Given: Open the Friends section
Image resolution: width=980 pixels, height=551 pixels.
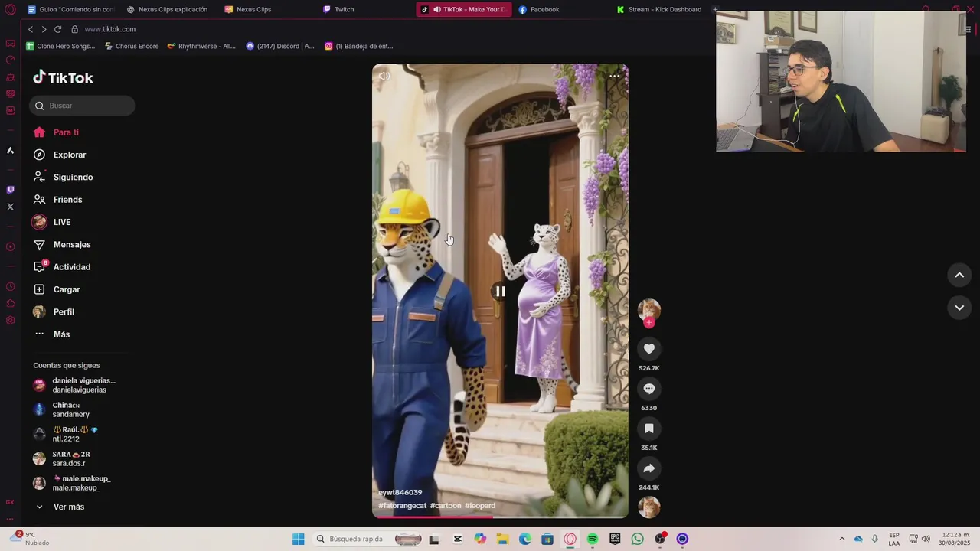Looking at the screenshot, I should (x=57, y=200).
